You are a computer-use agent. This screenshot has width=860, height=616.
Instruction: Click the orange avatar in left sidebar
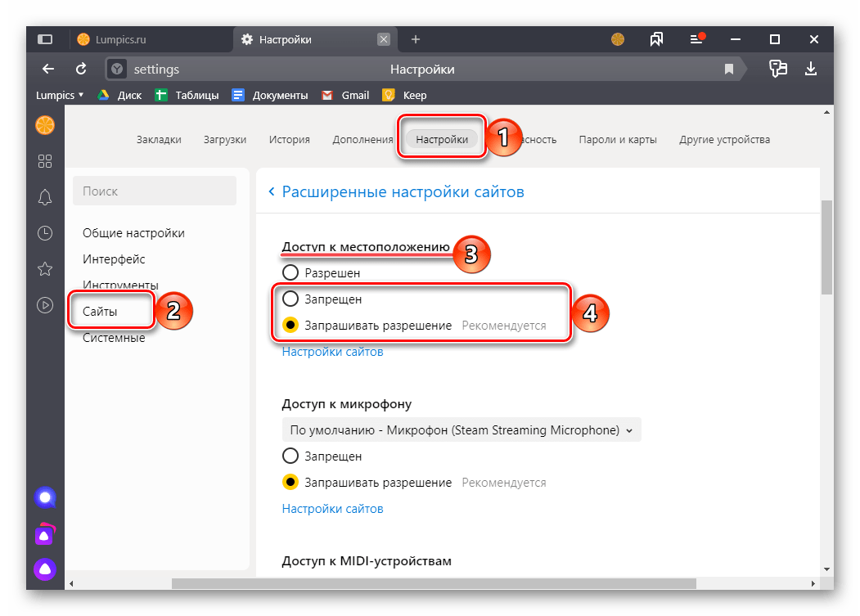[45, 125]
